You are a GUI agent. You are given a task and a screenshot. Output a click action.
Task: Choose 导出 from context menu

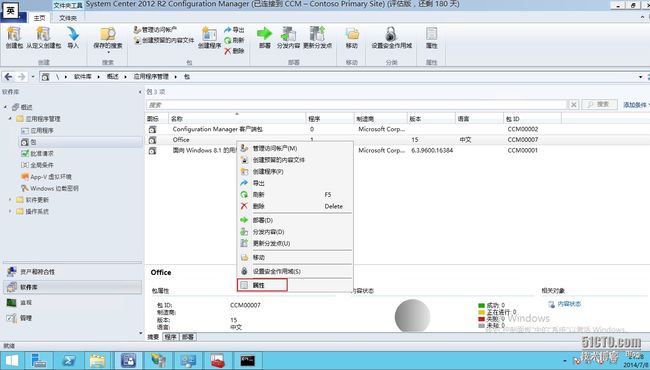[295, 183]
